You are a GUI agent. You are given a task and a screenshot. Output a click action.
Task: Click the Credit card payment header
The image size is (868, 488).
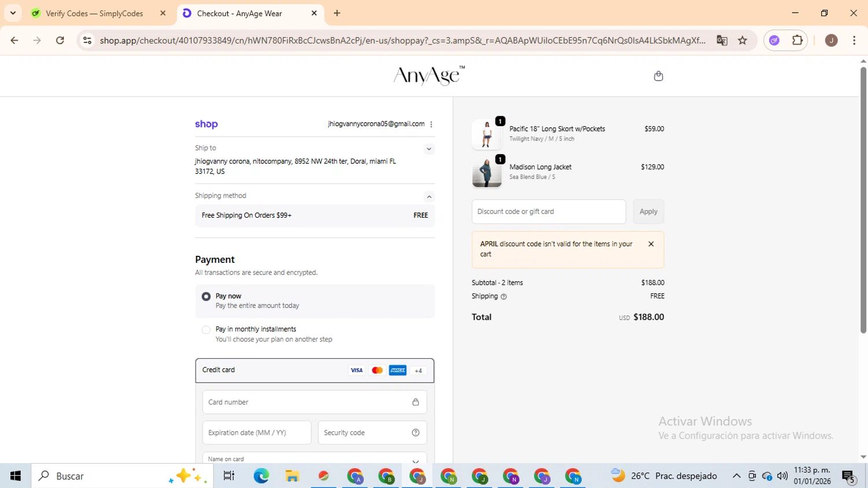[x=315, y=370]
